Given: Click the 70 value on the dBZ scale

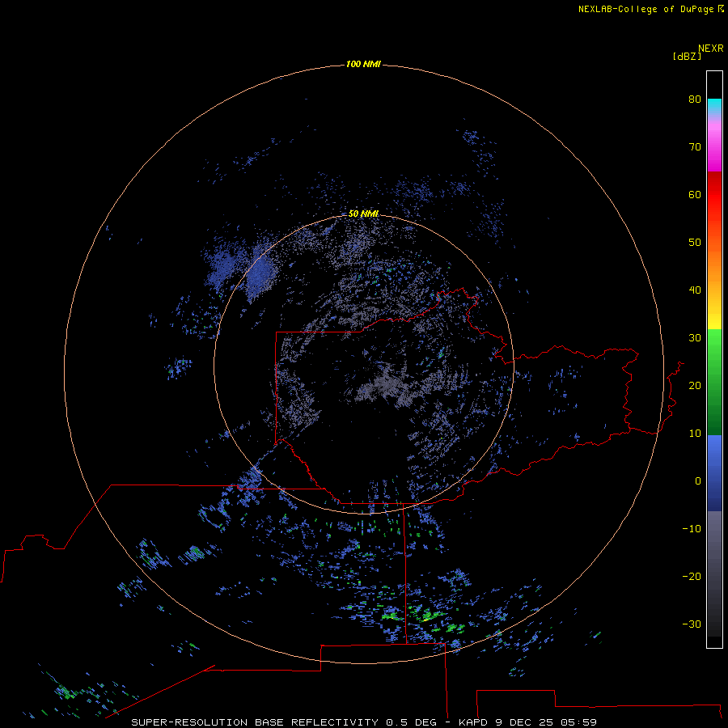Looking at the screenshot, I should [x=695, y=146].
